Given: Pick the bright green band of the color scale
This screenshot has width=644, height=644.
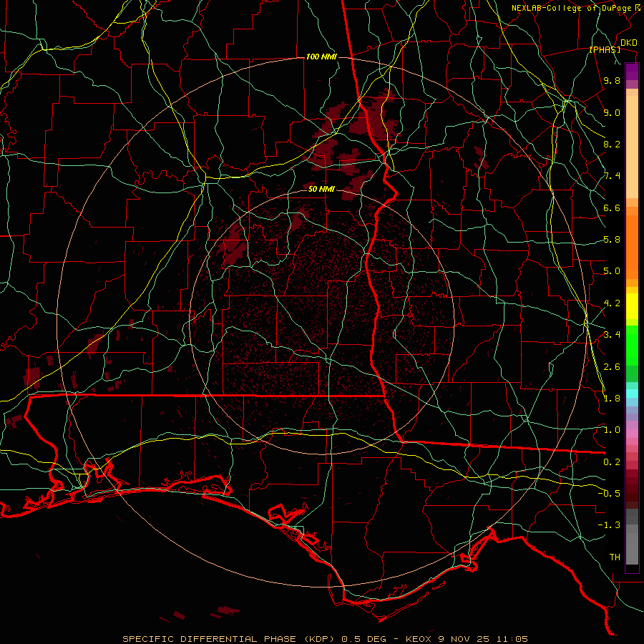Looking at the screenshot, I should tap(632, 346).
